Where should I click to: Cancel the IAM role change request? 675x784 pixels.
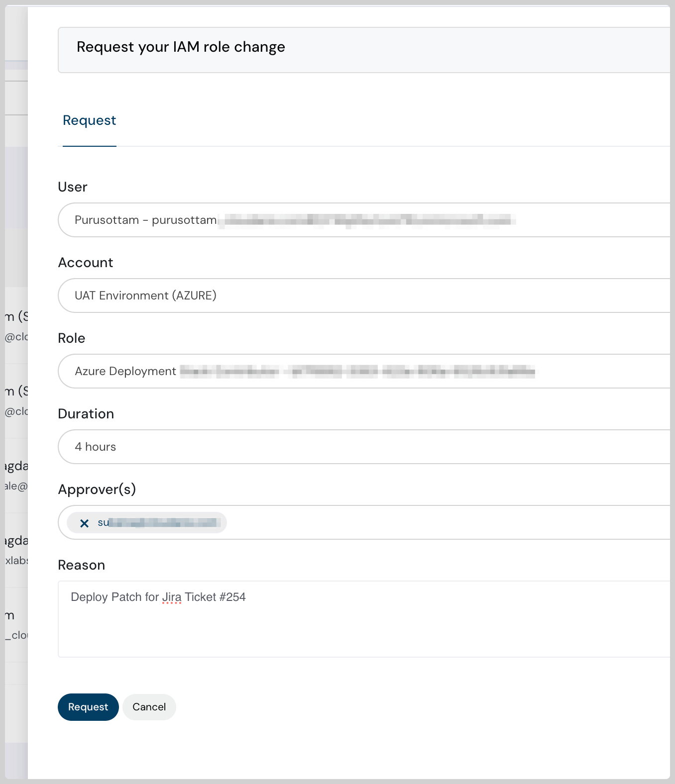pyautogui.click(x=149, y=707)
